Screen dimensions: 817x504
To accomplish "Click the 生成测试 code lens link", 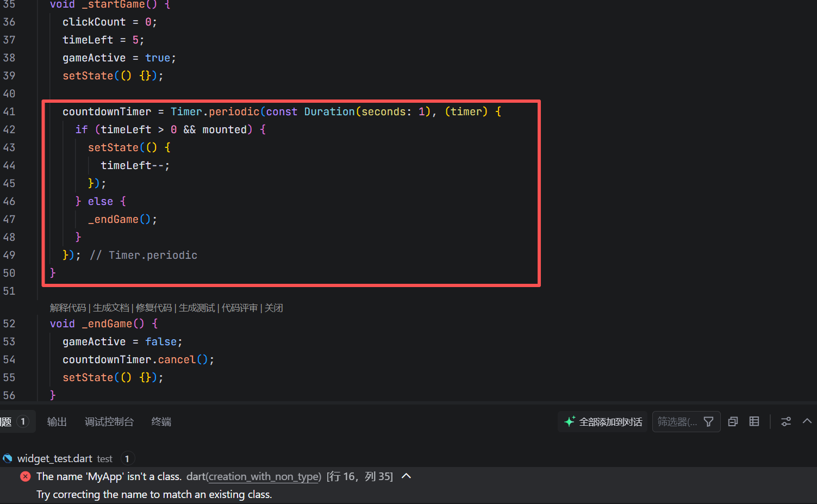I will tap(197, 308).
